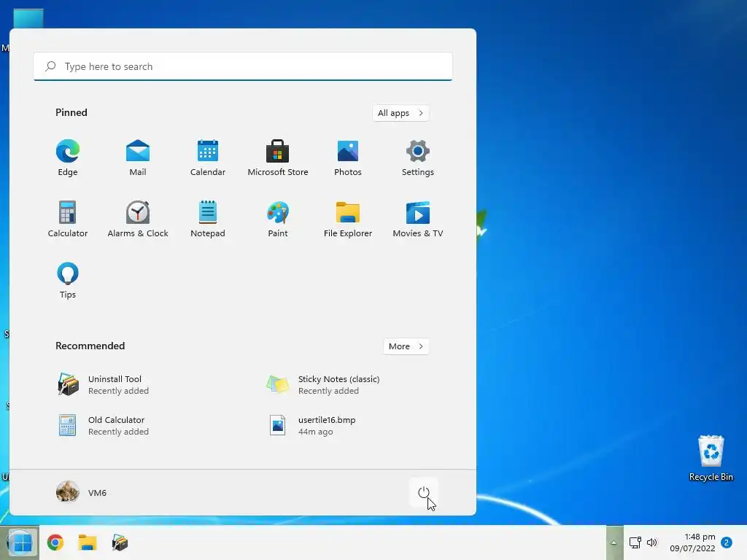Screen dimensions: 747x560
Task: Click the Start button on taskbar
Action: (20, 542)
